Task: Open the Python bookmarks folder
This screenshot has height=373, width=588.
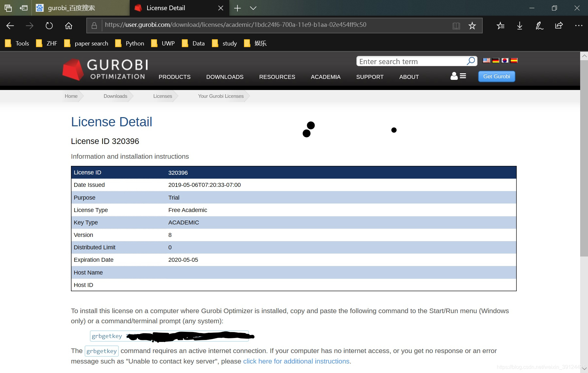Action: click(x=130, y=43)
